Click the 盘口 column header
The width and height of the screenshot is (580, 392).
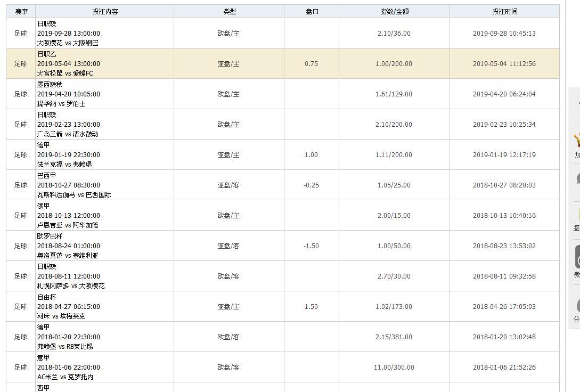(x=312, y=11)
